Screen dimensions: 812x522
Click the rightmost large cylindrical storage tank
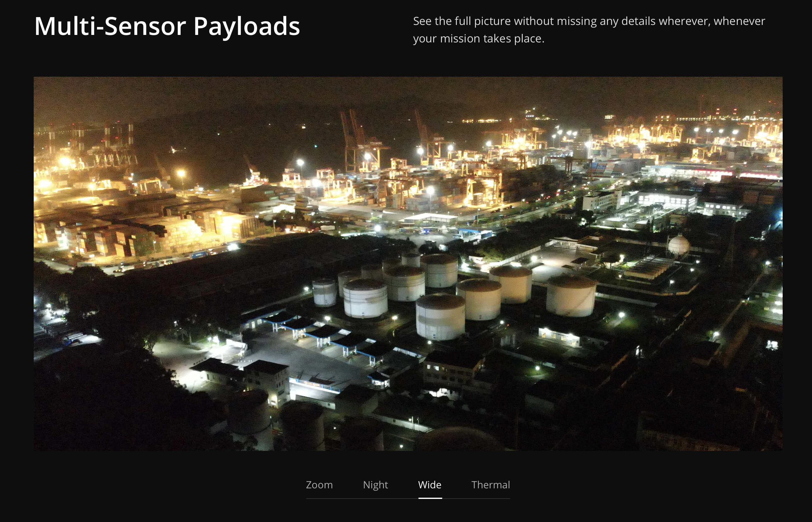tap(571, 297)
